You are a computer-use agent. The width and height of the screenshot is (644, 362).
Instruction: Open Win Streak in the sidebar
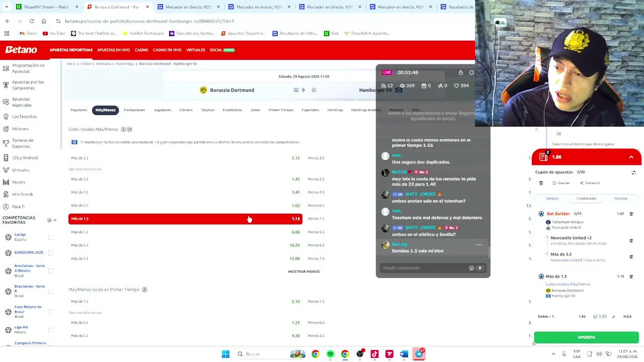coord(22,194)
